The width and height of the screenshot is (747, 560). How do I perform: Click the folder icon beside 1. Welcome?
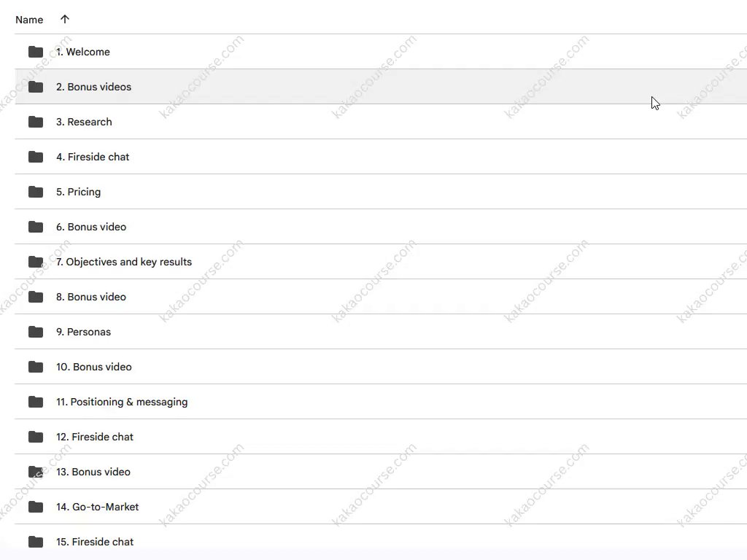pyautogui.click(x=36, y=52)
